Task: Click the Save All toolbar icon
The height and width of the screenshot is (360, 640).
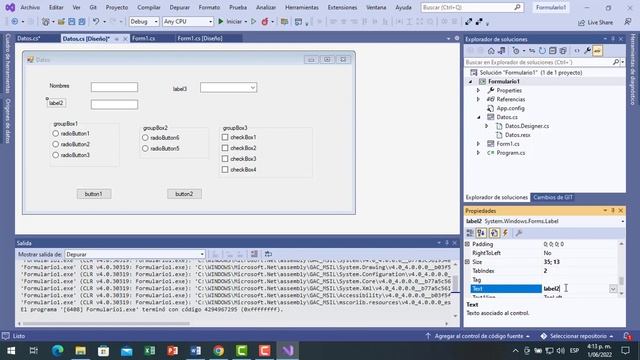Action: coord(82,22)
